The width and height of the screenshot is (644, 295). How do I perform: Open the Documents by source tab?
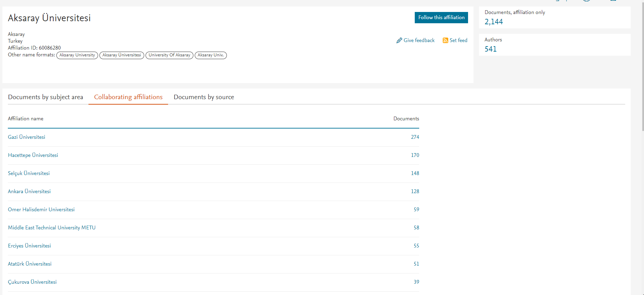click(x=204, y=97)
